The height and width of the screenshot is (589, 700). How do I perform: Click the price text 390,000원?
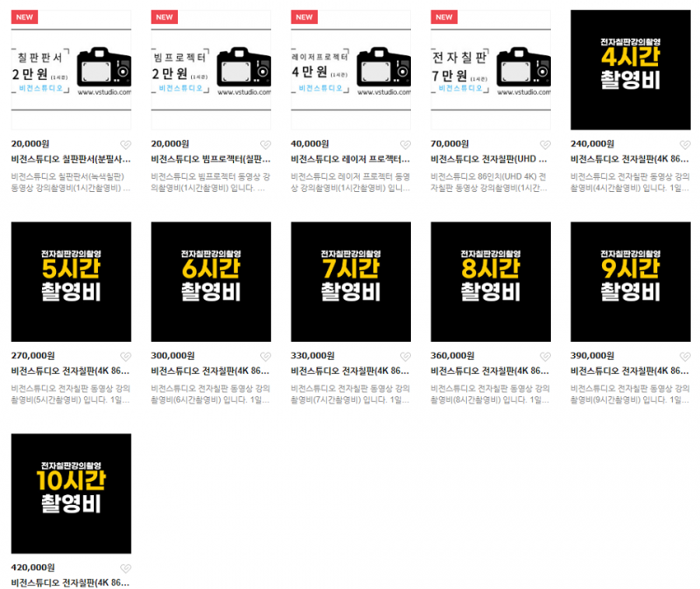(x=592, y=355)
